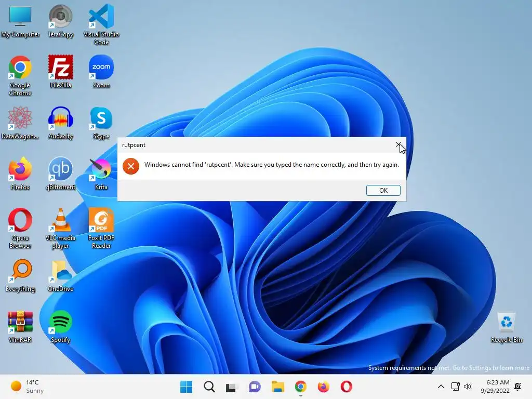Open the Chat app on the taskbar

pos(255,387)
